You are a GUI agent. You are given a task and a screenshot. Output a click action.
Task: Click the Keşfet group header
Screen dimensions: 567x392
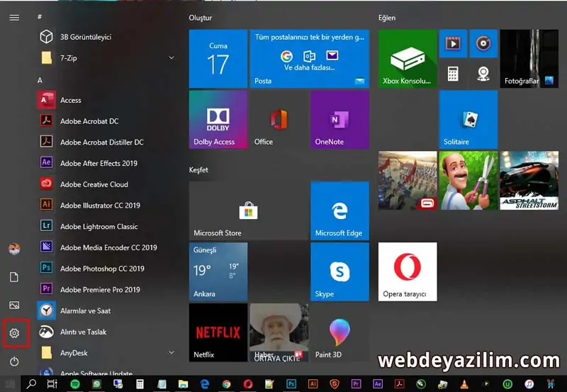(198, 169)
